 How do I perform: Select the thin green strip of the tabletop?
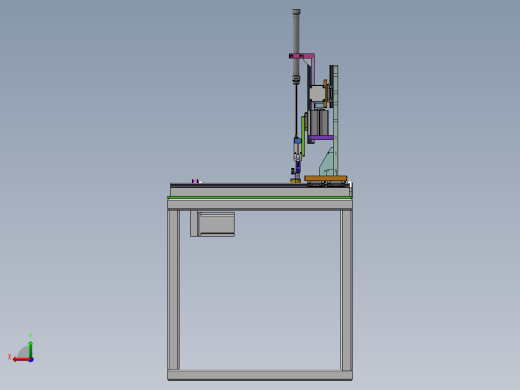pyautogui.click(x=260, y=198)
